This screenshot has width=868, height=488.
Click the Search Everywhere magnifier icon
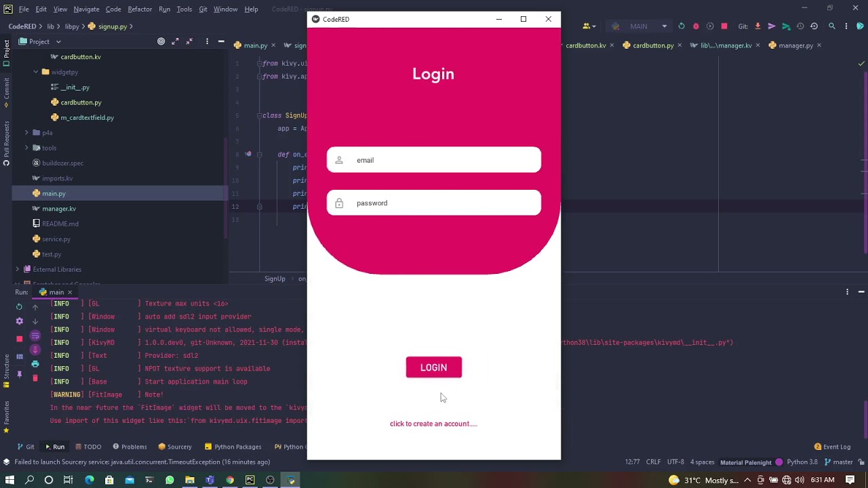point(832,26)
